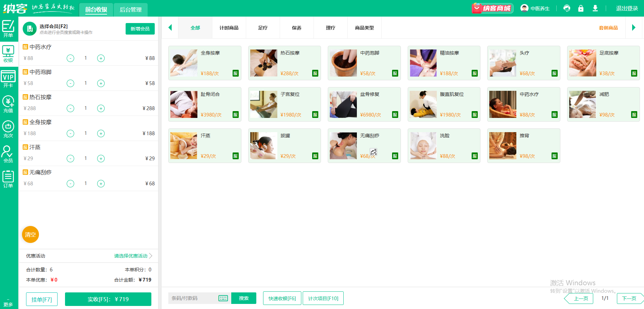Viewport: 644px width, 309px height.
Task: Open the VIP 开卡 sidebar icon
Action: [x=8, y=79]
